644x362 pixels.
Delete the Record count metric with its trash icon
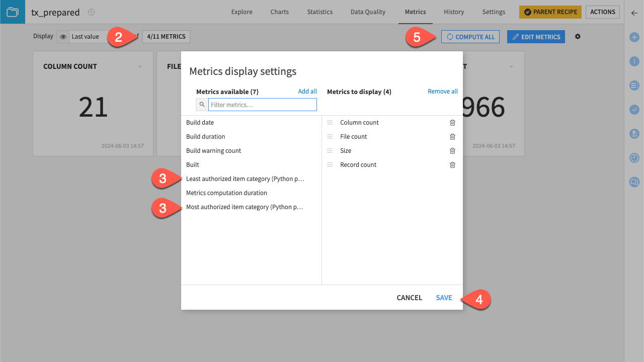(x=452, y=164)
